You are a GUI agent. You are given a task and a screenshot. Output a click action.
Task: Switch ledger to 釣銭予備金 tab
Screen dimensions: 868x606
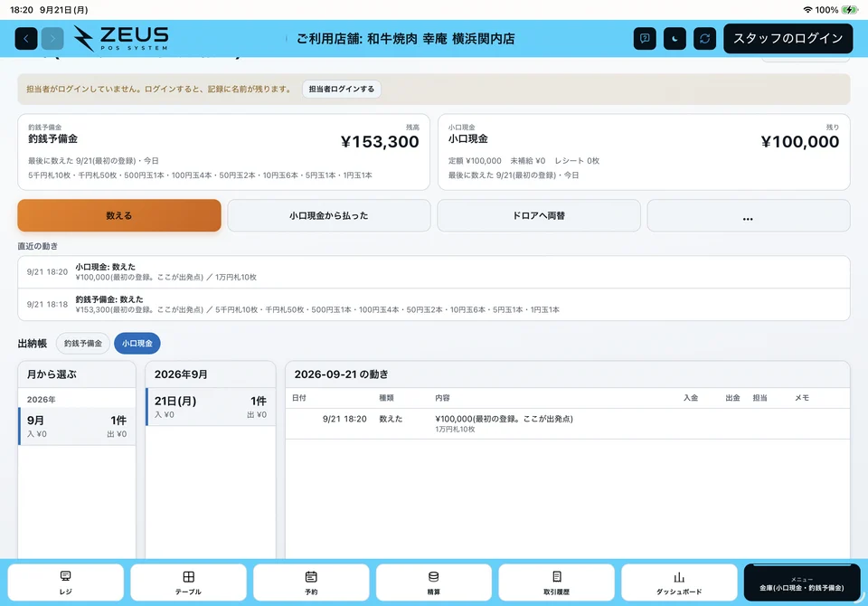coord(83,344)
